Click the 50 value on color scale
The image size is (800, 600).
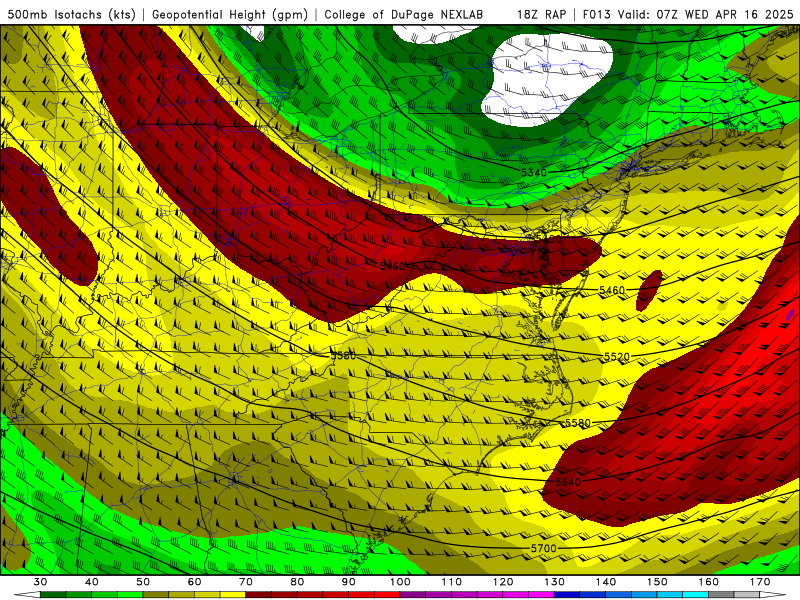[143, 582]
